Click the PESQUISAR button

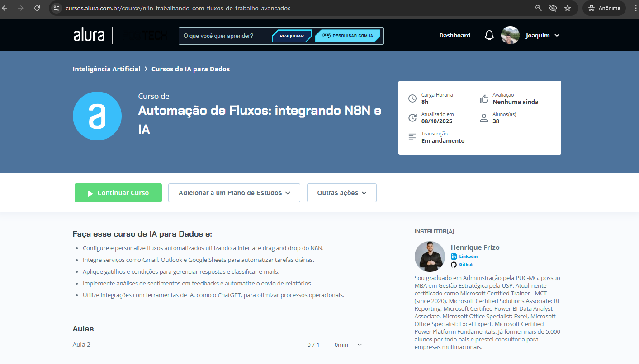[292, 36]
